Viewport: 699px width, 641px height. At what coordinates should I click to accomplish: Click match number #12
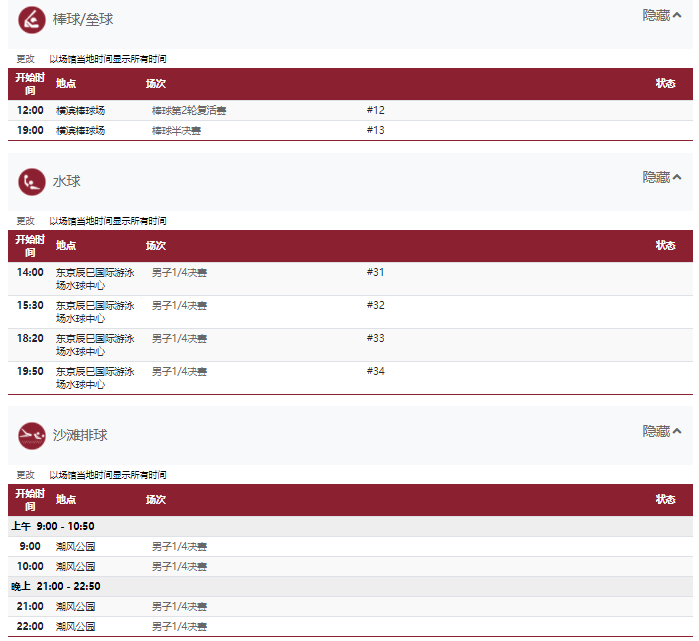375,110
